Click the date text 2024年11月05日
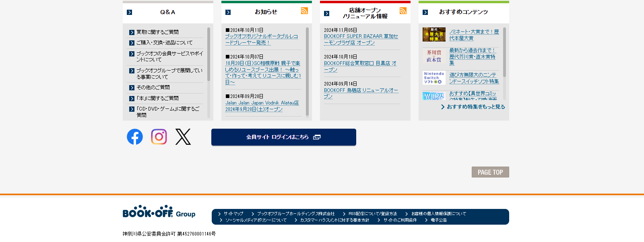Image resolution: width=644 pixels, height=242 pixels. pyautogui.click(x=341, y=30)
